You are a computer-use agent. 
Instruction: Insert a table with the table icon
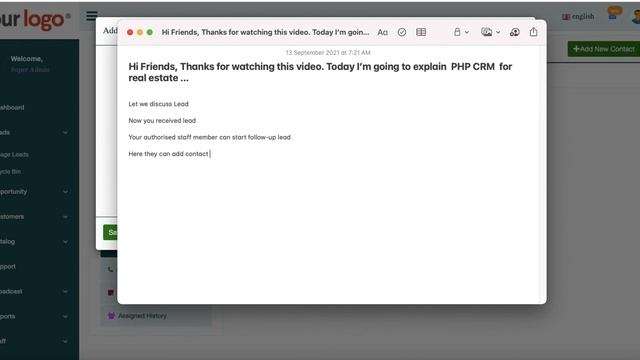pos(421,32)
